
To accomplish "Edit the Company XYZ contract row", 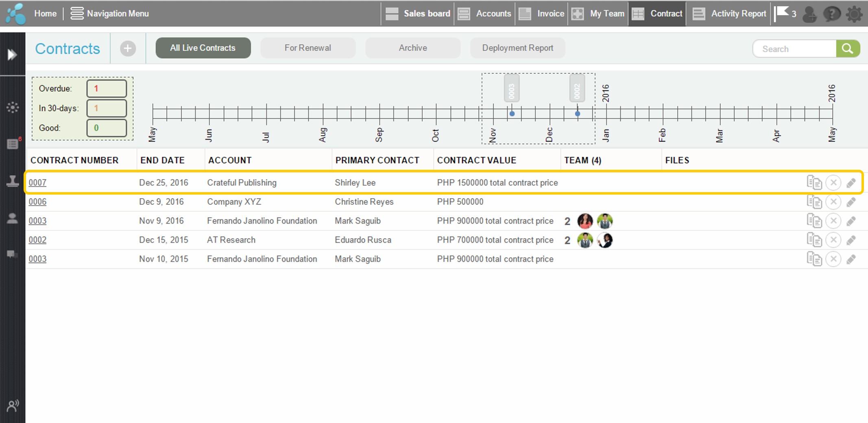I will [851, 202].
